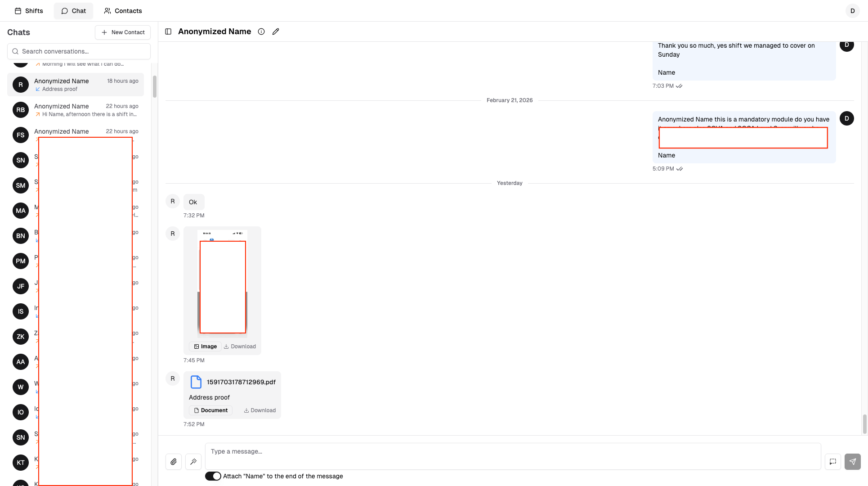Click the pencil edit name icon
The height and width of the screenshot is (486, 868).
click(x=276, y=31)
